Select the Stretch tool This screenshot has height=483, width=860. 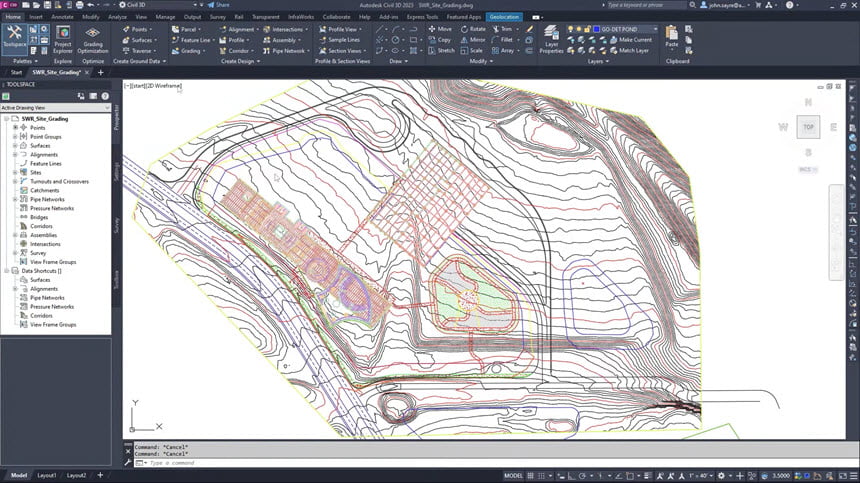pos(441,50)
